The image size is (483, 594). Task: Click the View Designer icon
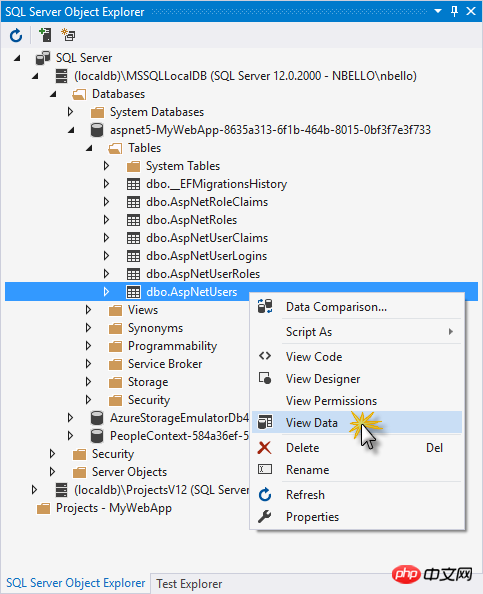click(265, 378)
